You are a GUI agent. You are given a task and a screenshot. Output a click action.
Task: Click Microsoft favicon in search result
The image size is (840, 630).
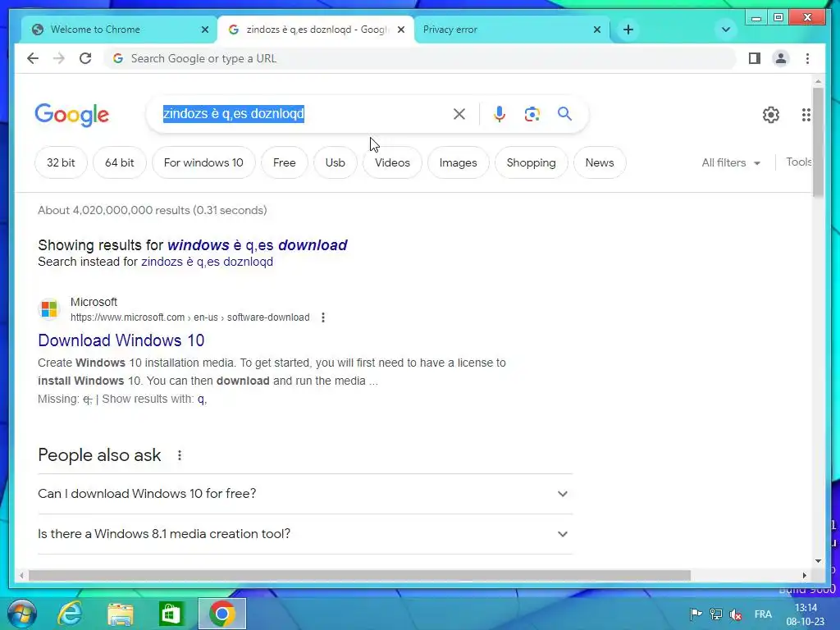pyautogui.click(x=48, y=309)
